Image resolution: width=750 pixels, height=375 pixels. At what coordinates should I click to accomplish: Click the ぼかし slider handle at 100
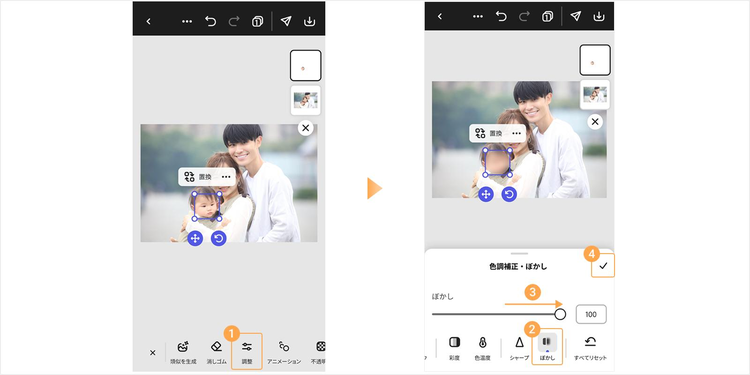560,314
